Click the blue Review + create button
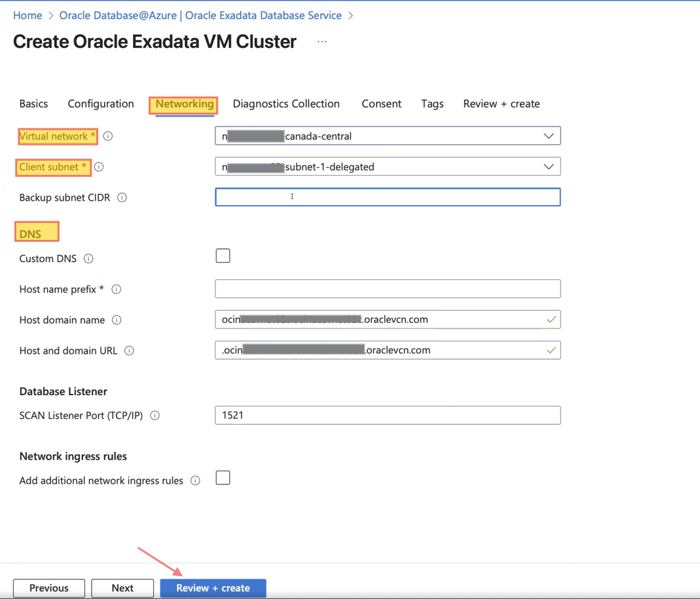The width and height of the screenshot is (700, 599). tap(213, 588)
